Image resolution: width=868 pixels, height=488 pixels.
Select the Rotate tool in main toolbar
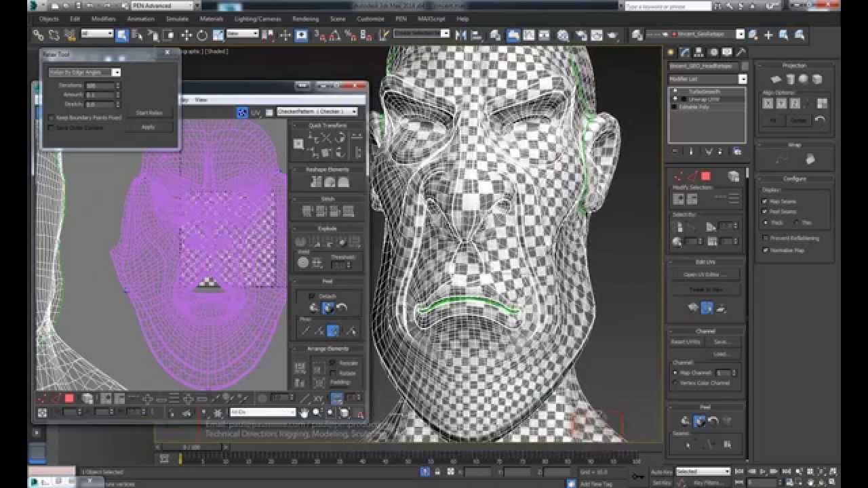(x=202, y=35)
